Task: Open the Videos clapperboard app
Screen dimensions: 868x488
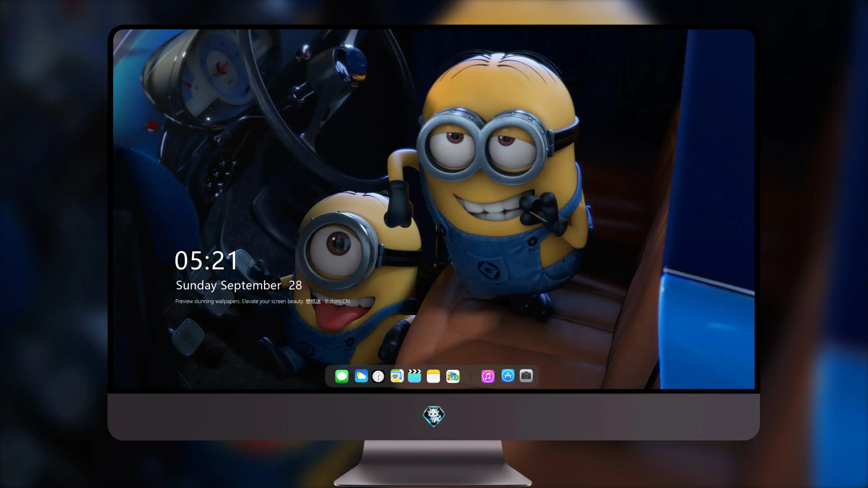Action: point(415,376)
